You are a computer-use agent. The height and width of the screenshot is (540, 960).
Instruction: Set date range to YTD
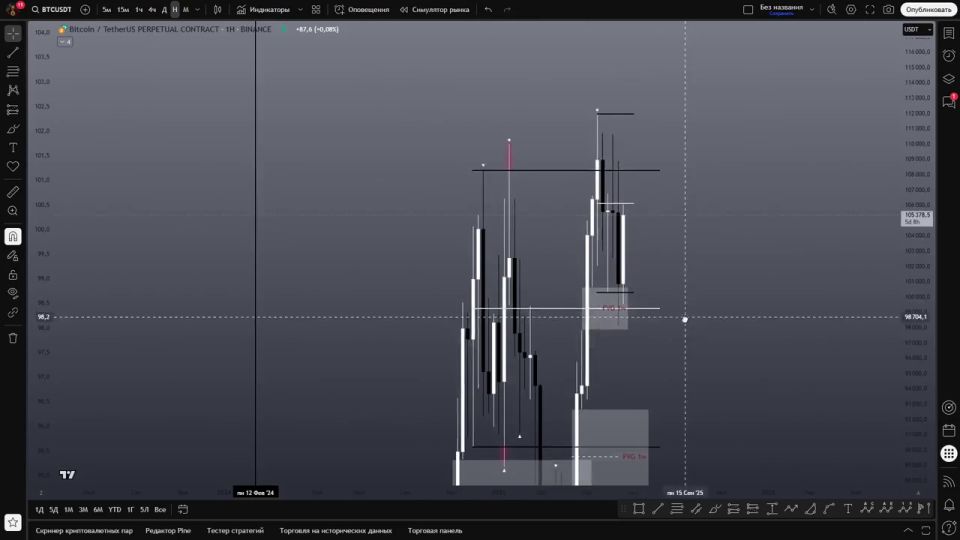[114, 509]
